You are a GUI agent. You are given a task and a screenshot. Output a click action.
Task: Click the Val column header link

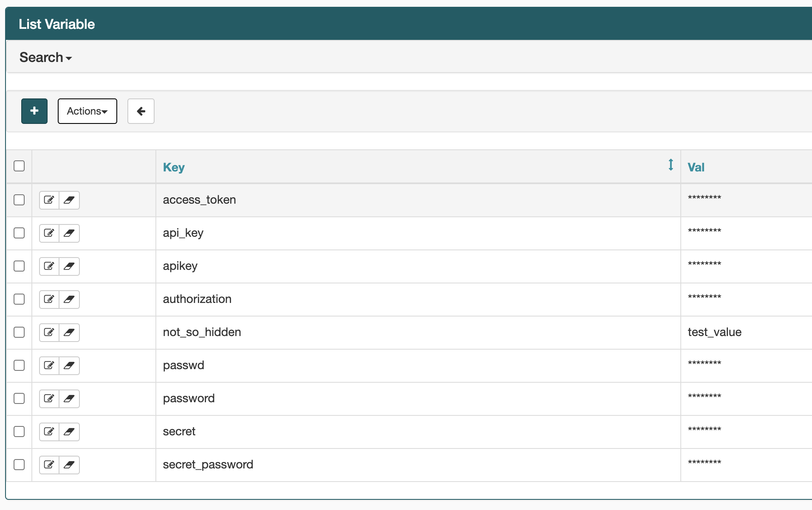point(696,167)
